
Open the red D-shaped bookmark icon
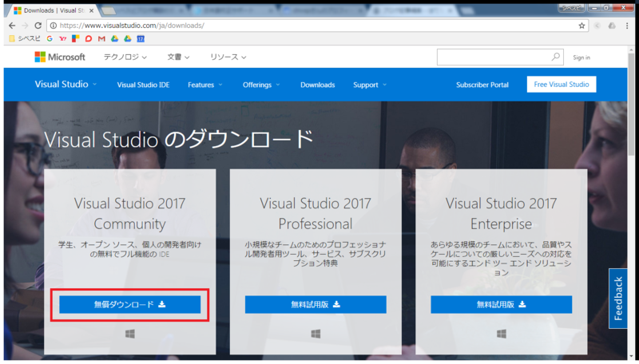click(89, 38)
